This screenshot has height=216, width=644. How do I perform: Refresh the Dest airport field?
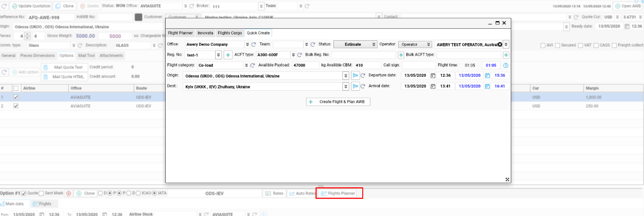(363, 86)
